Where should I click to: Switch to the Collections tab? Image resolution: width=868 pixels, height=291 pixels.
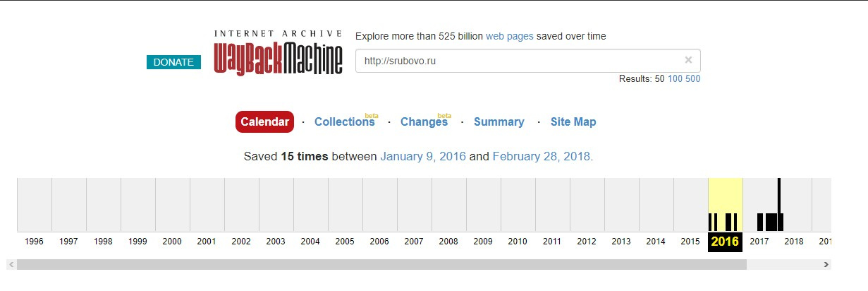(345, 121)
